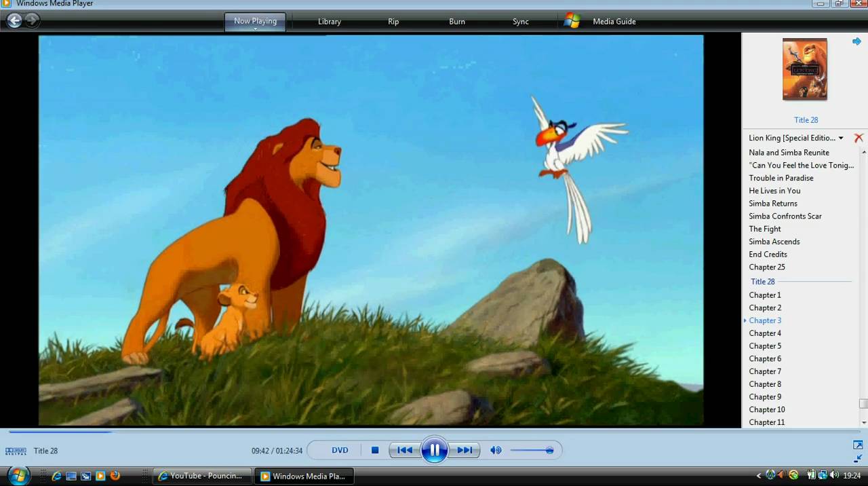
Task: Skip to the next chapter
Action: click(465, 450)
